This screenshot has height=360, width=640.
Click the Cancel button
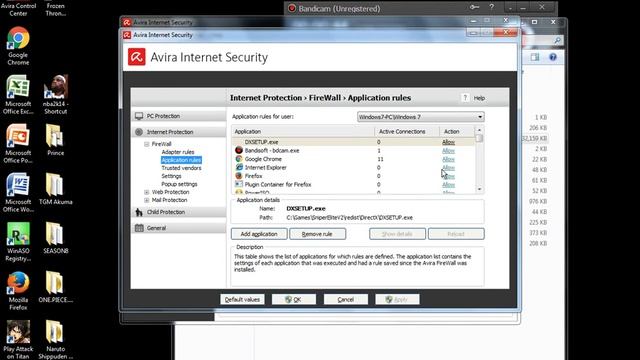346,299
